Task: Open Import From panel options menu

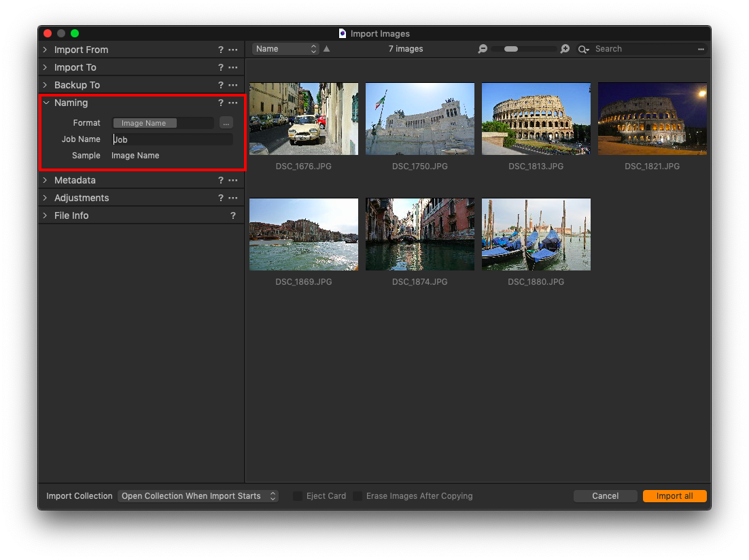Action: pyautogui.click(x=233, y=50)
